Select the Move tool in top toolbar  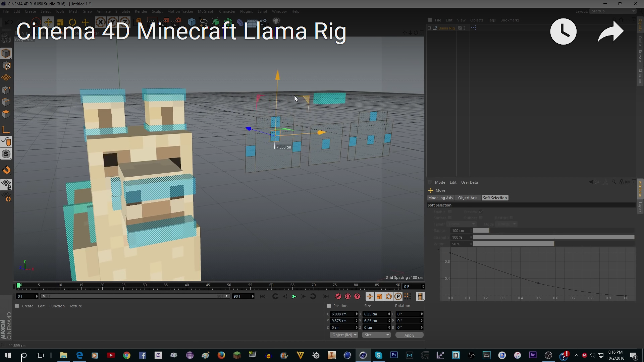(x=48, y=22)
